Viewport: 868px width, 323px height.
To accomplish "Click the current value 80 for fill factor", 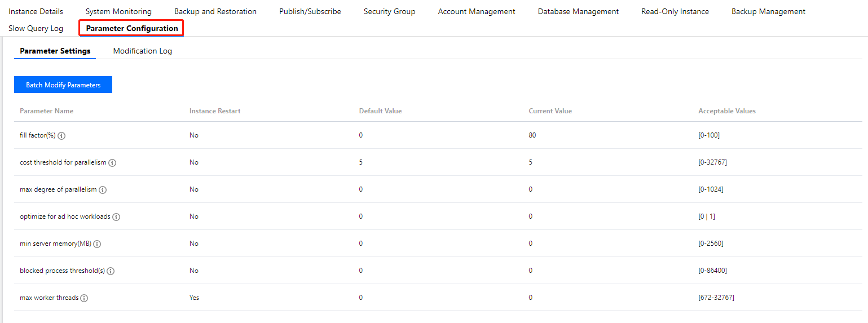I will tap(532, 135).
